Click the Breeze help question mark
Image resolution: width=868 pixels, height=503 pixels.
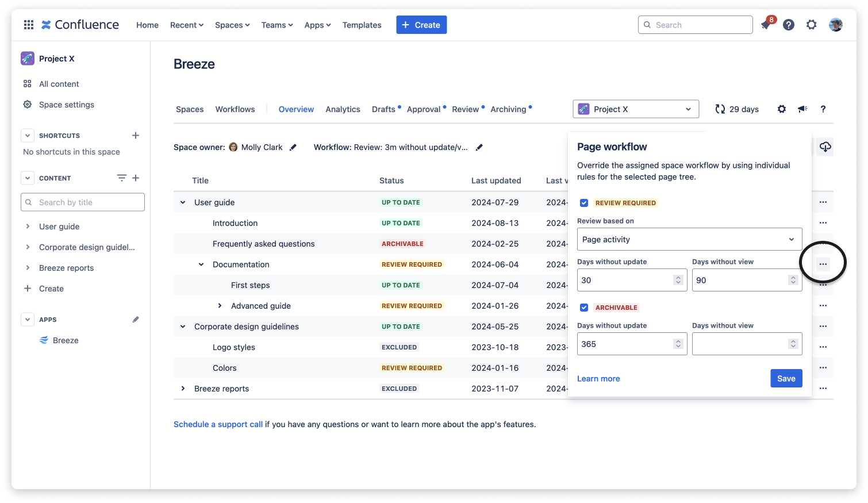click(823, 109)
